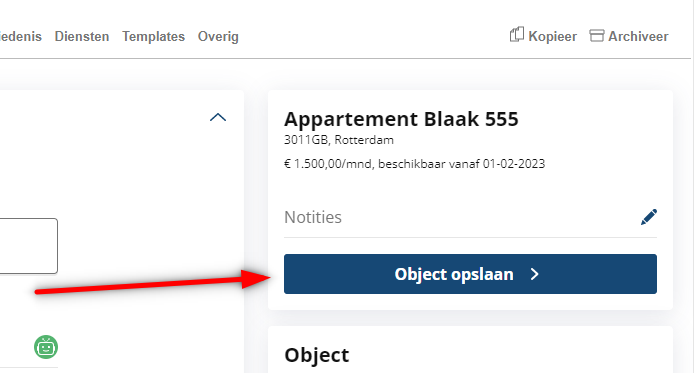Collapse the left panel with the up chevron

[x=218, y=117]
